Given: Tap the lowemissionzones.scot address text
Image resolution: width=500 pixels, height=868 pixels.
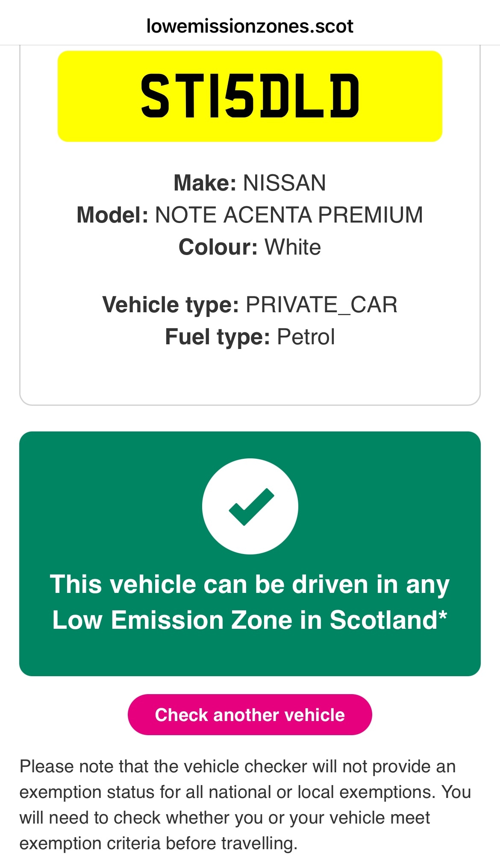Looking at the screenshot, I should pos(250,26).
